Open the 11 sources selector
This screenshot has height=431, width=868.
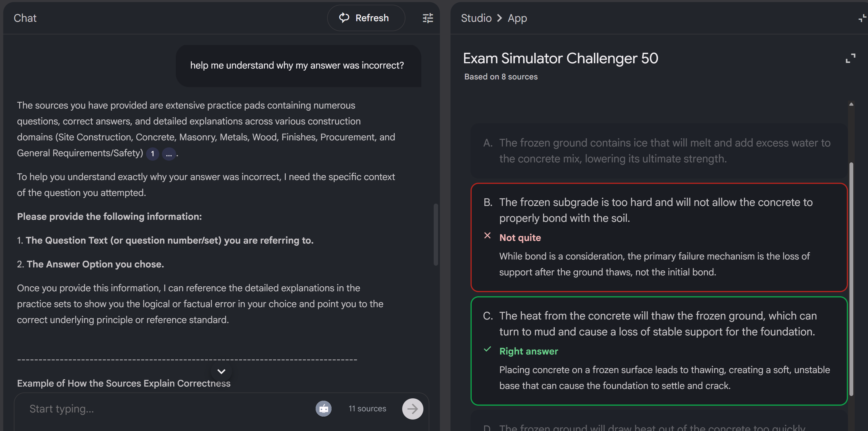367,408
